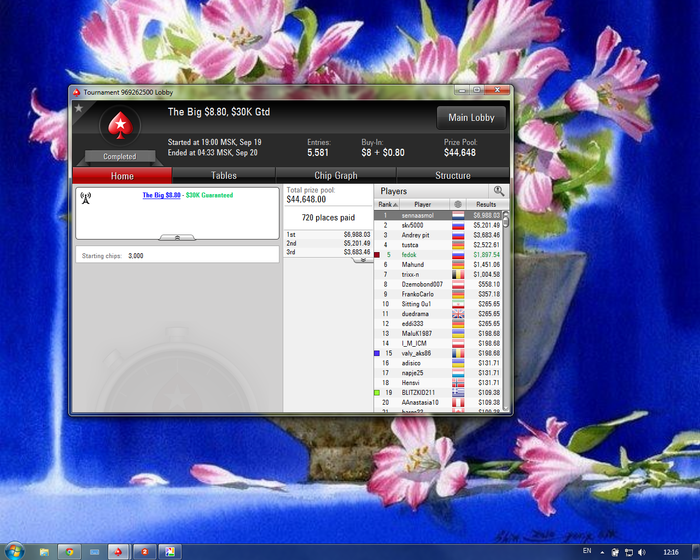Click the German flag next to tustca
Screen dimensions: 700x560
(x=458, y=245)
